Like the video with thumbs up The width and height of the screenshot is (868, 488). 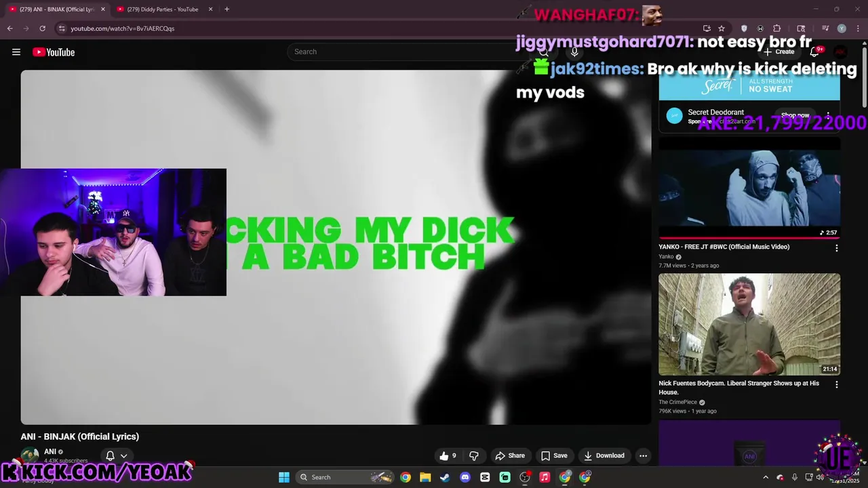pos(448,455)
